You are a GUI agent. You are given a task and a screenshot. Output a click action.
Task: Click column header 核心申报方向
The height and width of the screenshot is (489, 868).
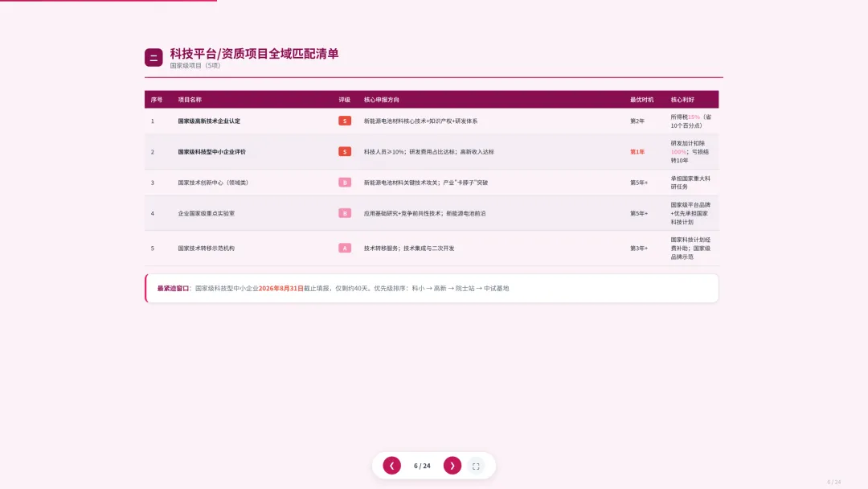[x=382, y=100]
